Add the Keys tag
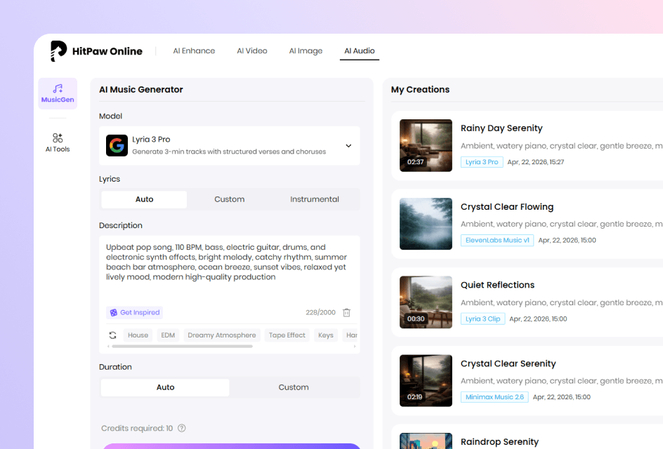 point(326,335)
